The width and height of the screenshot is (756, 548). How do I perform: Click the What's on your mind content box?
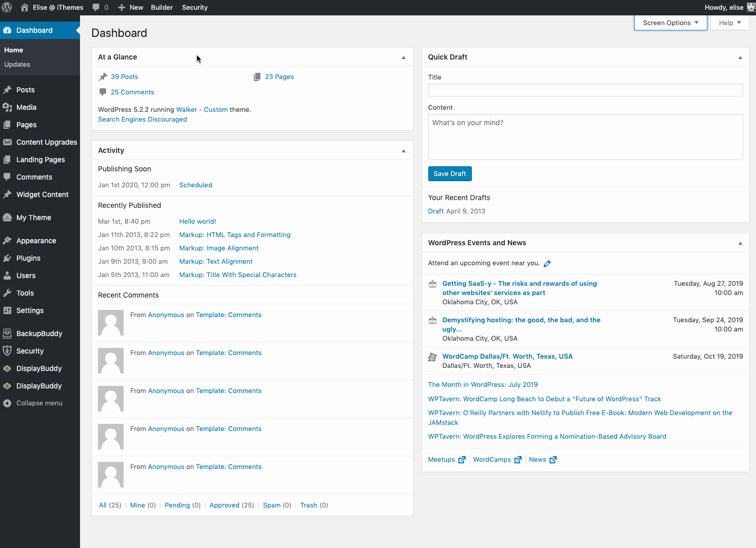586,137
